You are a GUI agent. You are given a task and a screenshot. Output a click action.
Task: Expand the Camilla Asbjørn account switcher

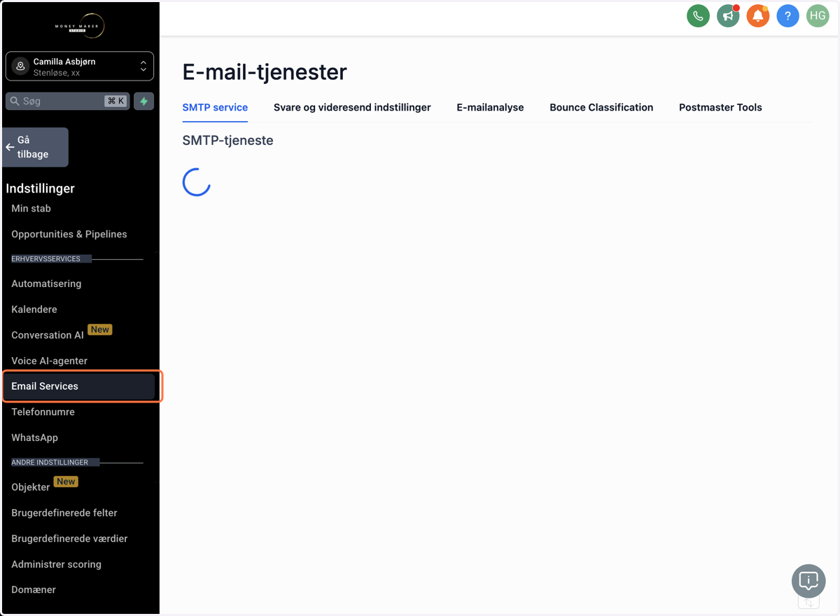(80, 66)
